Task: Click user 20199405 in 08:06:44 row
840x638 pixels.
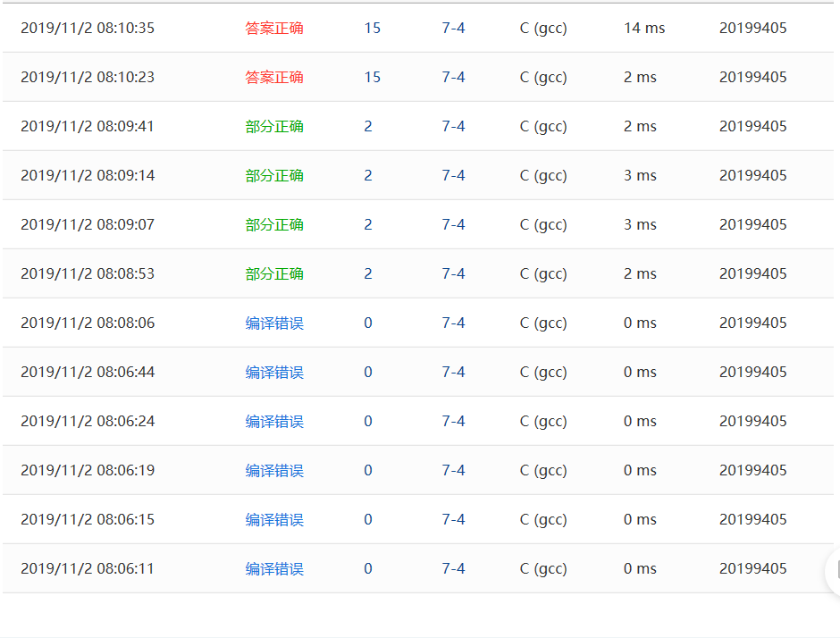Action: click(753, 372)
